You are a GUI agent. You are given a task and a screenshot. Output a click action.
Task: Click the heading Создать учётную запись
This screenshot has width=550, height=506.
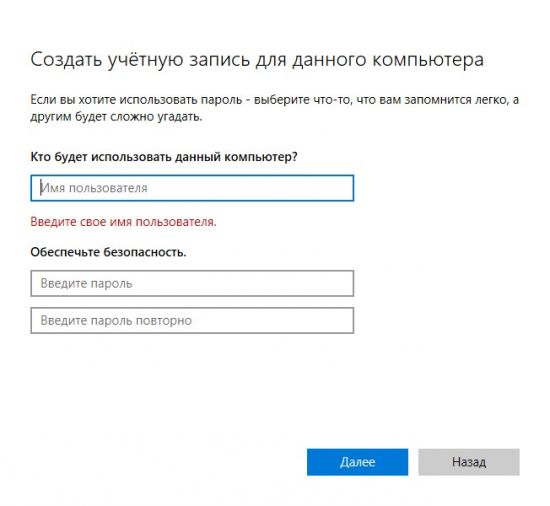pyautogui.click(x=257, y=60)
